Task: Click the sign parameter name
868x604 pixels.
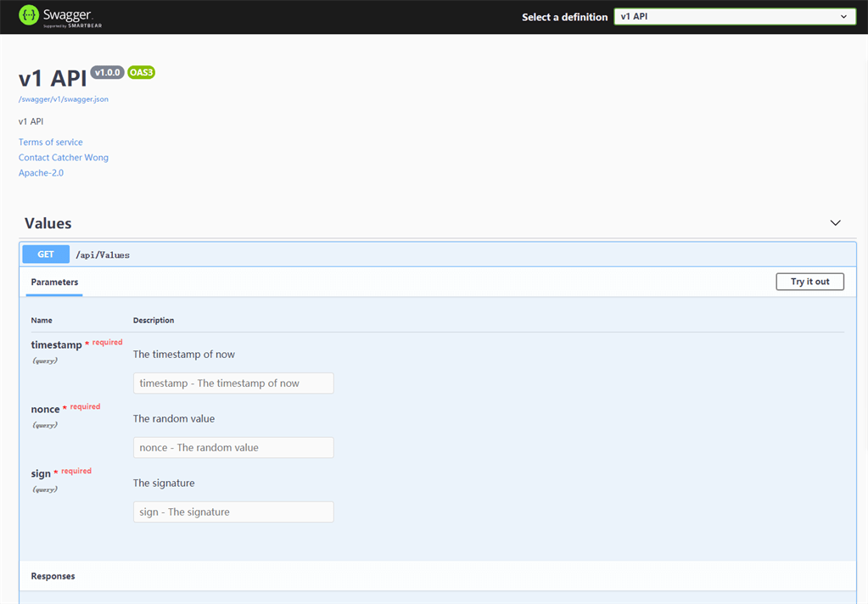Action: 41,473
